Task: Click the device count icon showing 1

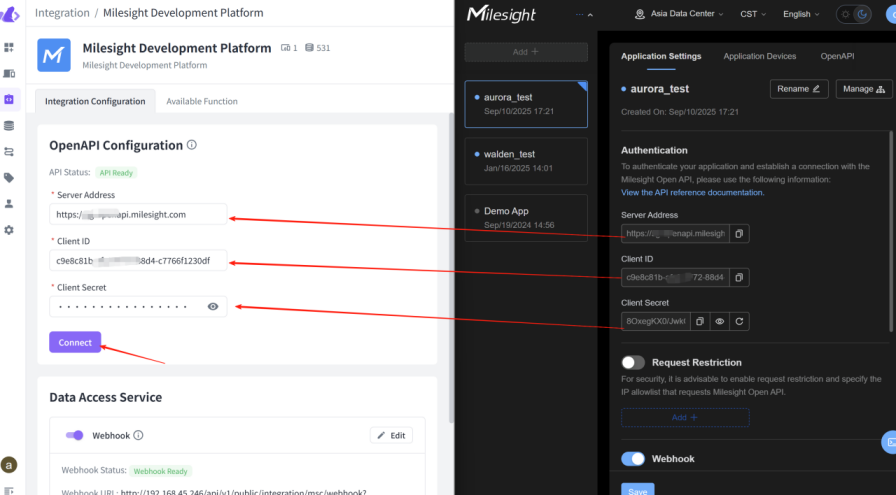Action: point(286,48)
